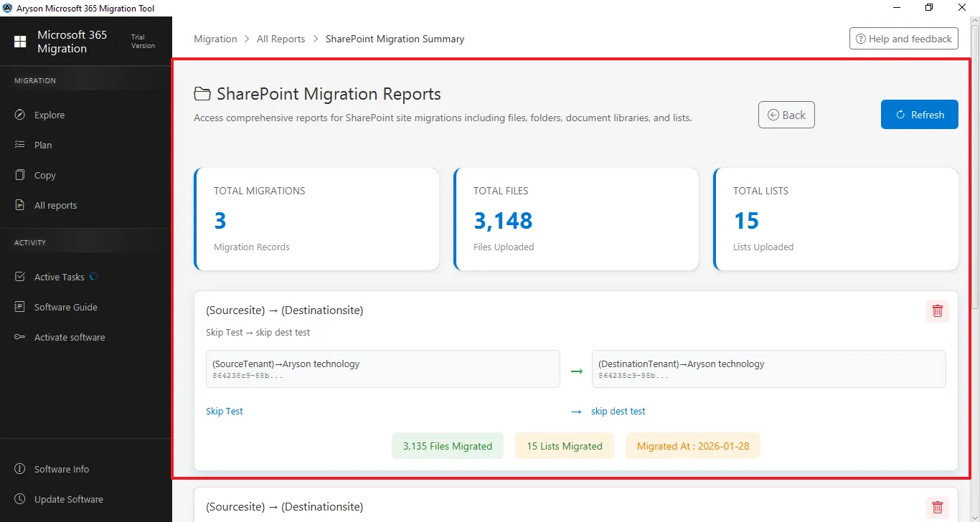Open Software Info at sidebar bottom
This screenshot has width=980, height=522.
click(x=62, y=469)
